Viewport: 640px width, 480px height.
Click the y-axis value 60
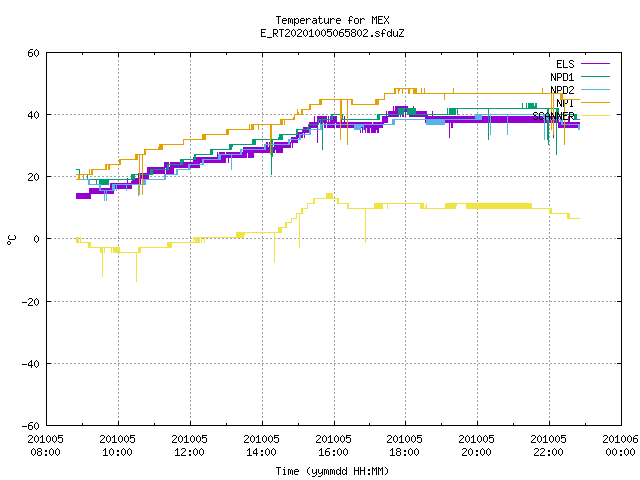[x=33, y=53]
